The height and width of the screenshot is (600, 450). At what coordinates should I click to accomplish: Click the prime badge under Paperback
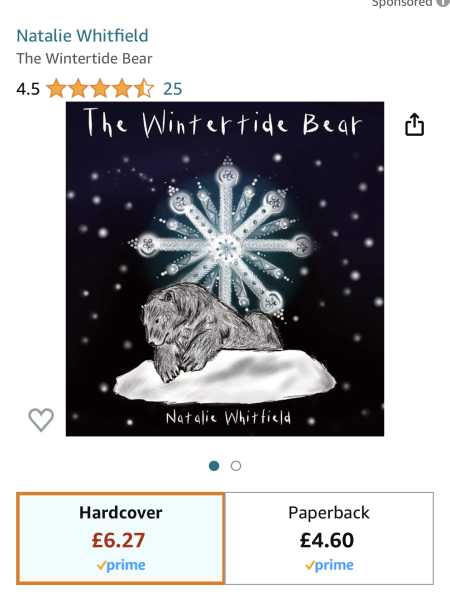329,565
